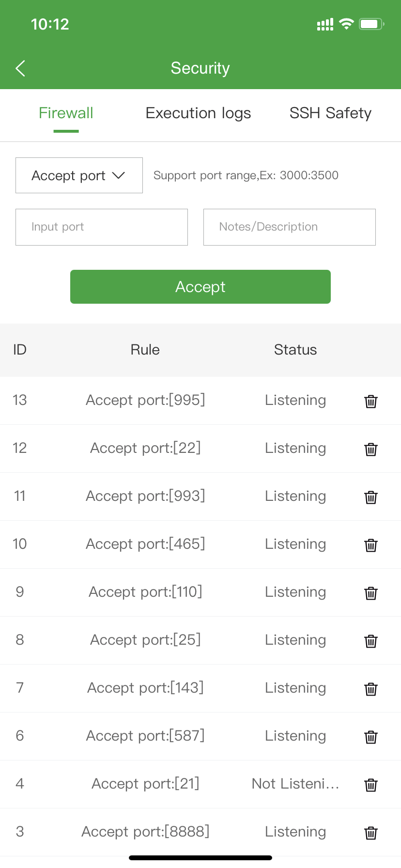Screen dimensions: 401x868
Task: Tap the Not Listening status for port 21
Action: (x=295, y=784)
